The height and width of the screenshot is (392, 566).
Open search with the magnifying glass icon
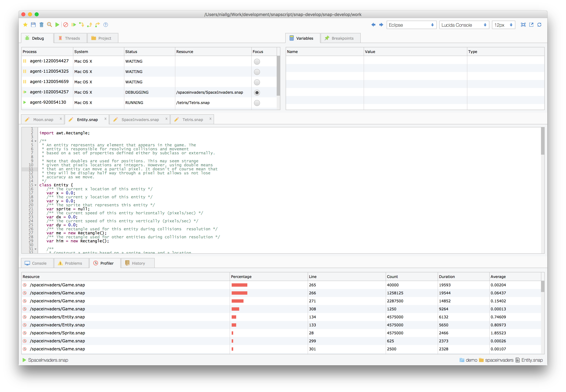(49, 24)
